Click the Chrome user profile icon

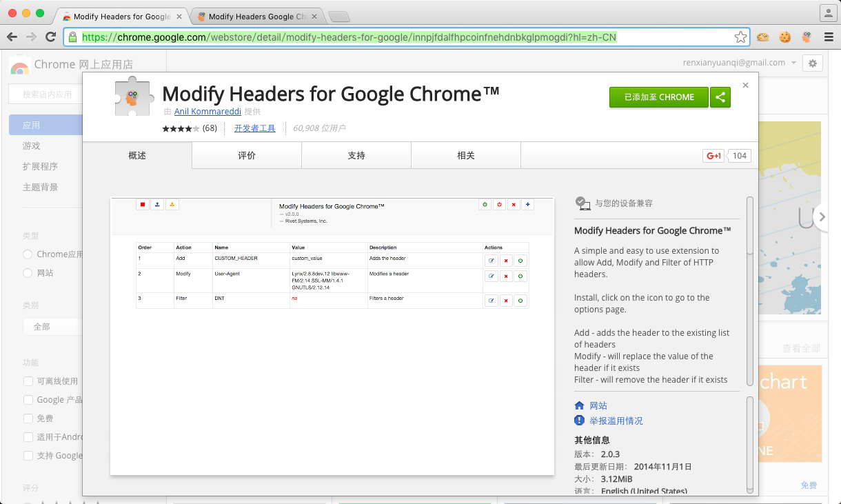(827, 12)
